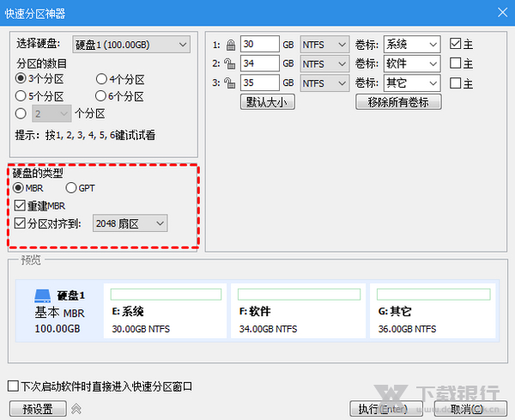Open NTFS filesystem dropdown for partition 1

pyautogui.click(x=324, y=45)
